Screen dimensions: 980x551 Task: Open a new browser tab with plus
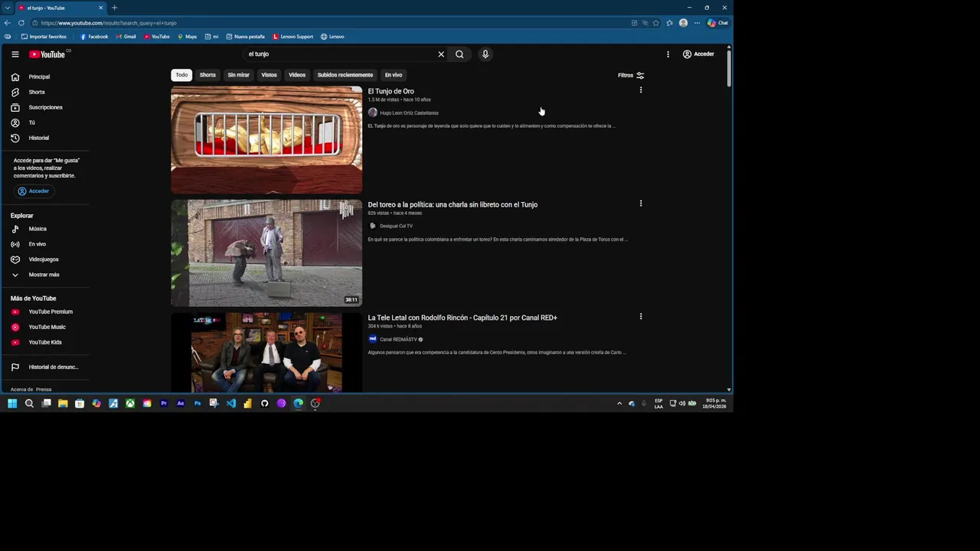pyautogui.click(x=114, y=8)
